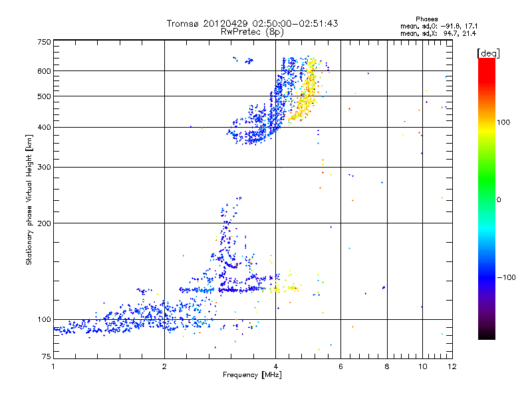Viewport: 532px width, 399px height.
Task: Click the colorbar label '100'
Action: (x=503, y=122)
